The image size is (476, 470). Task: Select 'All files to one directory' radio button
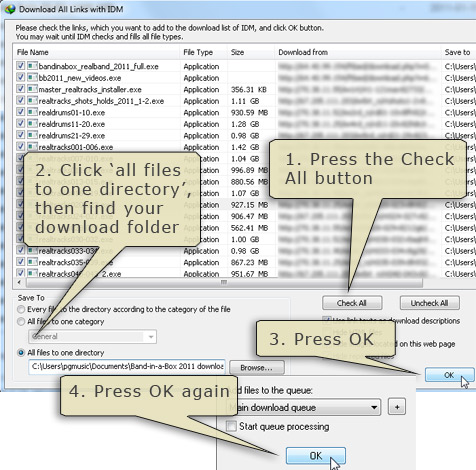(21, 352)
